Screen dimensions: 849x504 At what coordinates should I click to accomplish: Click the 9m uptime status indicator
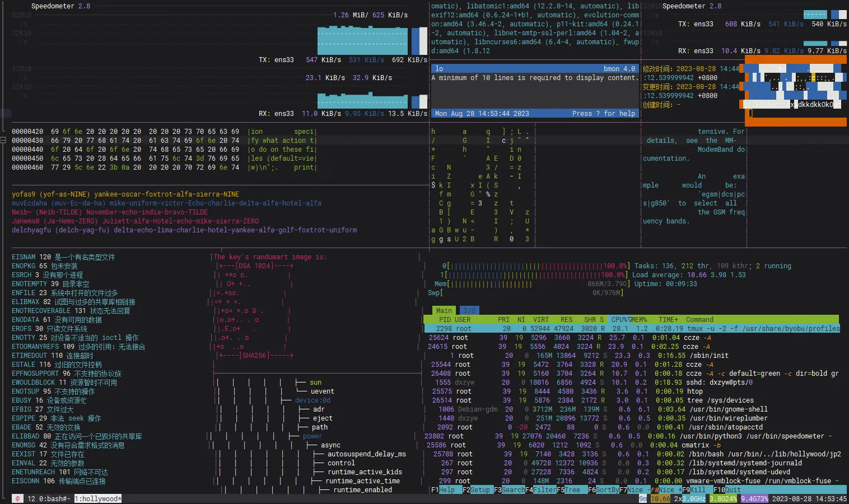643,498
